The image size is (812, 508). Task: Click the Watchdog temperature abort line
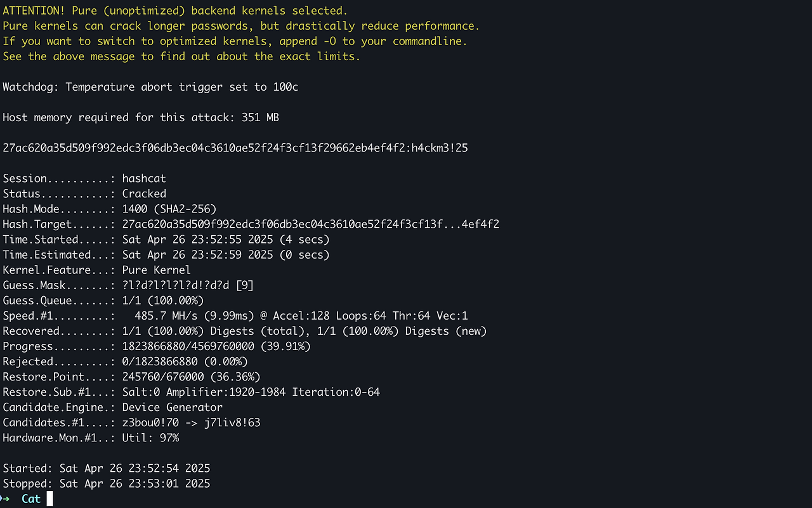click(150, 87)
